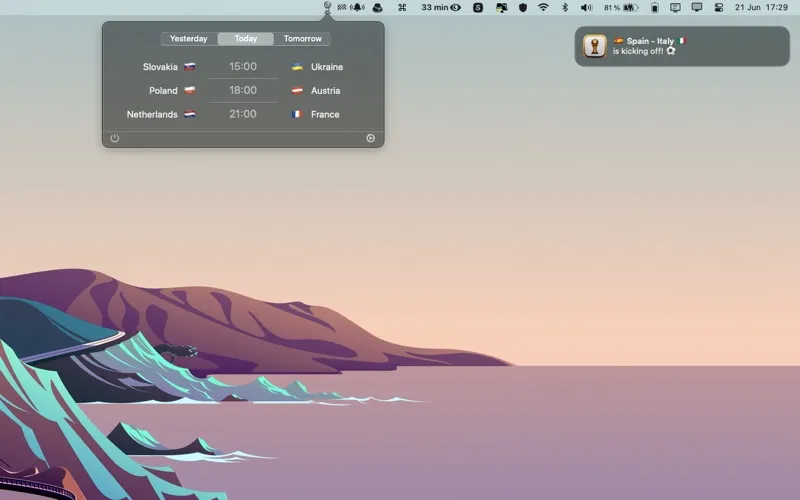This screenshot has height=500, width=800.
Task: Click the France team name
Action: 325,115
